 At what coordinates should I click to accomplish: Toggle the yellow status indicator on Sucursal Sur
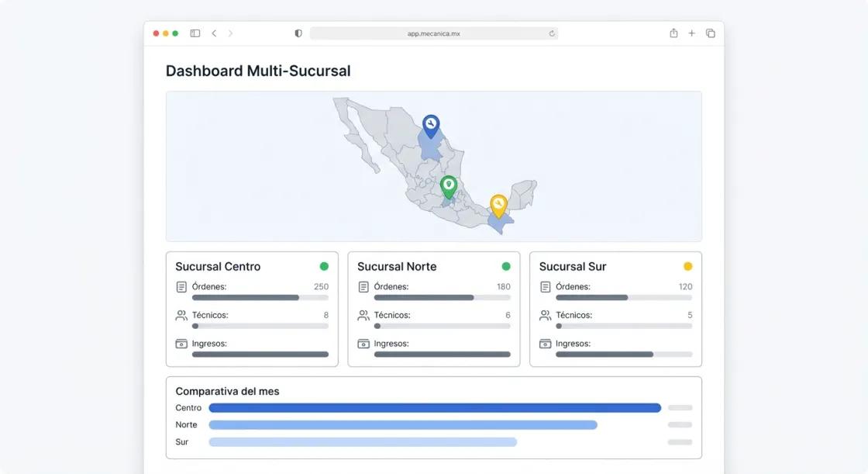click(687, 265)
